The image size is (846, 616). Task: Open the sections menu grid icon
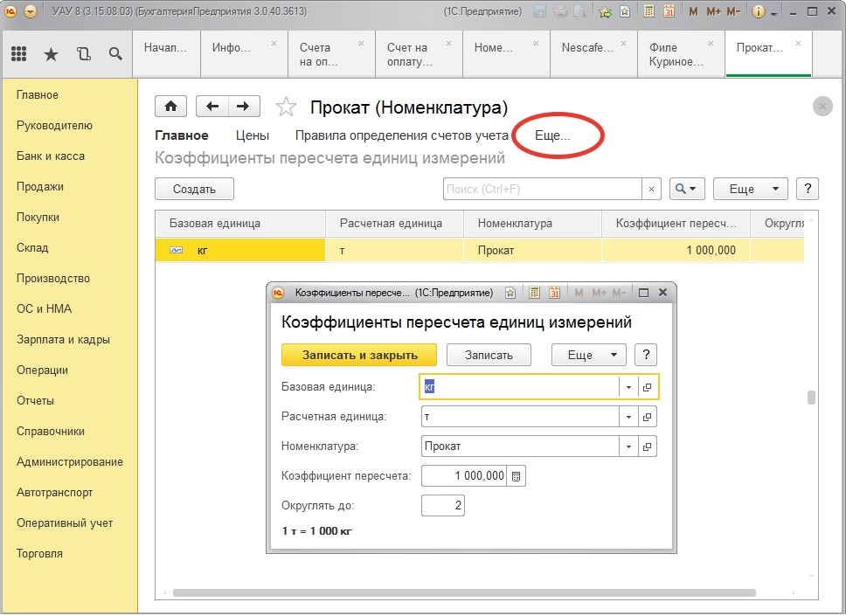[x=18, y=54]
